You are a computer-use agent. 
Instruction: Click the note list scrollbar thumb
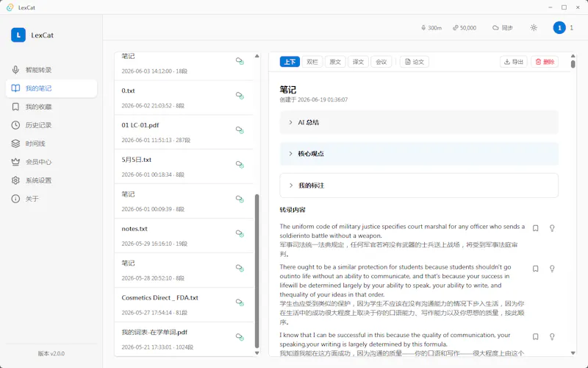(x=257, y=271)
